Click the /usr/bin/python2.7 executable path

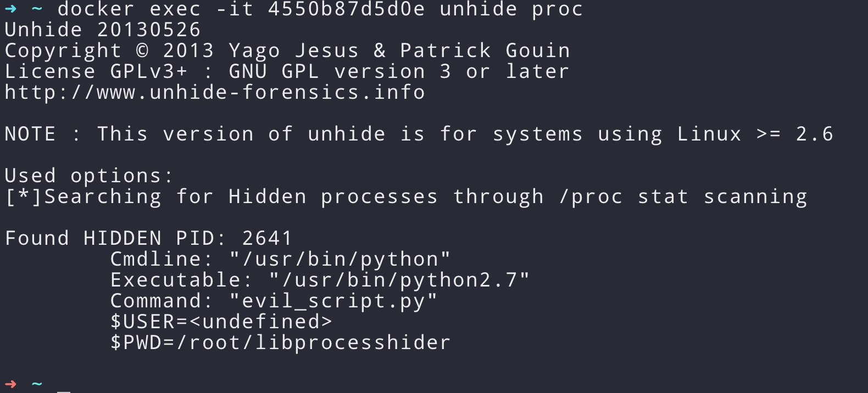pyautogui.click(x=399, y=280)
